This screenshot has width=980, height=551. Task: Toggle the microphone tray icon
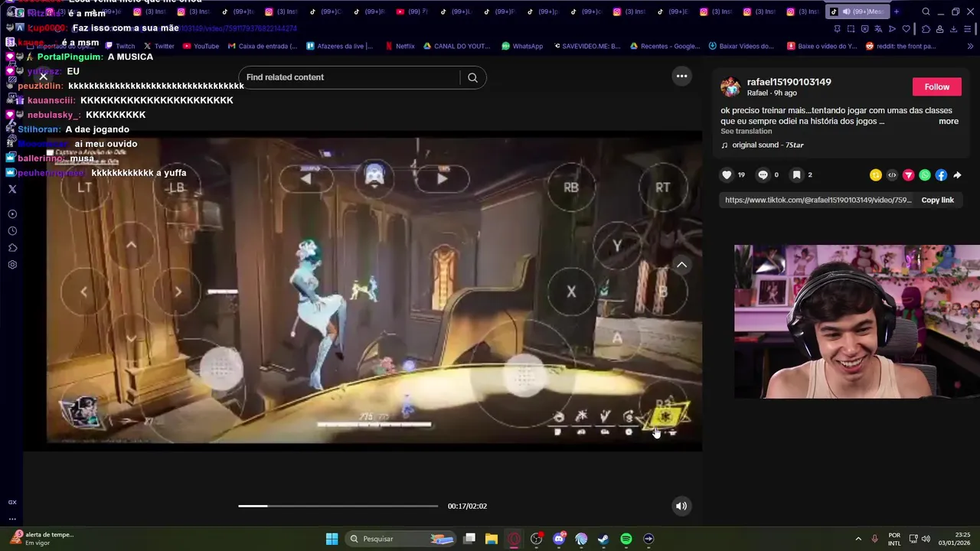pos(874,539)
